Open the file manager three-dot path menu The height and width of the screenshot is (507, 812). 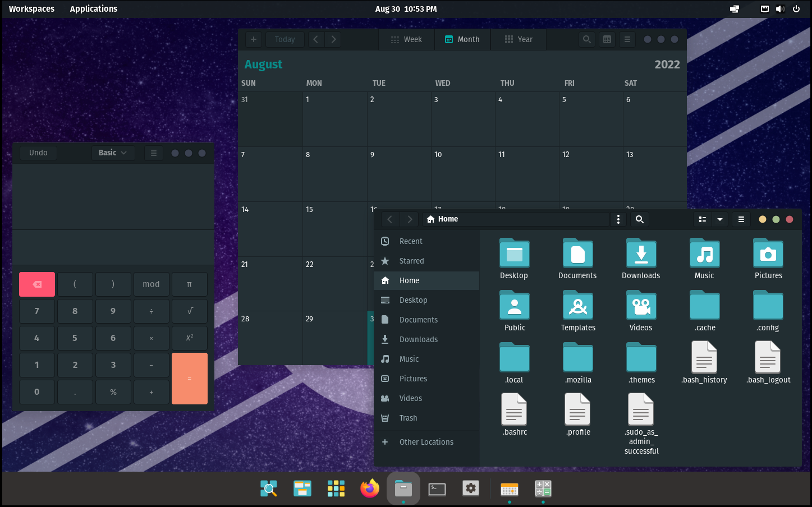click(x=618, y=219)
